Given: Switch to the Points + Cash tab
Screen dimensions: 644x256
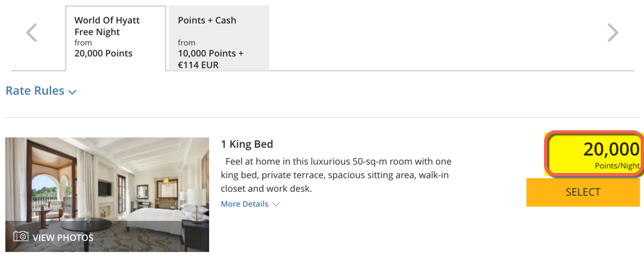Looking at the screenshot, I should pyautogui.click(x=219, y=39).
